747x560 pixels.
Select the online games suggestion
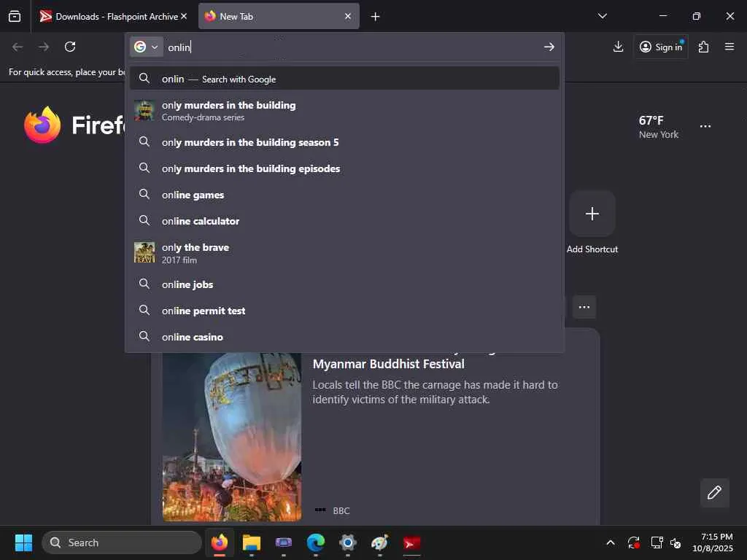point(344,194)
